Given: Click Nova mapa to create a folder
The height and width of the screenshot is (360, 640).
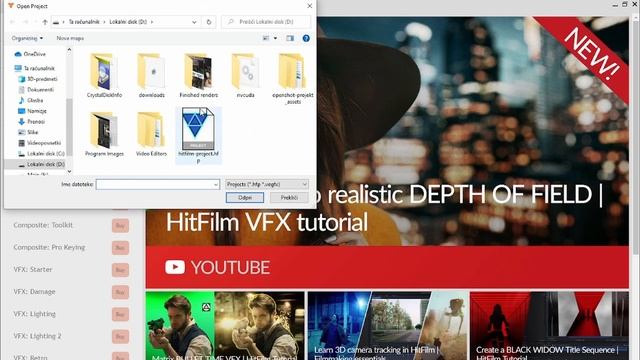Looking at the screenshot, I should pos(70,38).
